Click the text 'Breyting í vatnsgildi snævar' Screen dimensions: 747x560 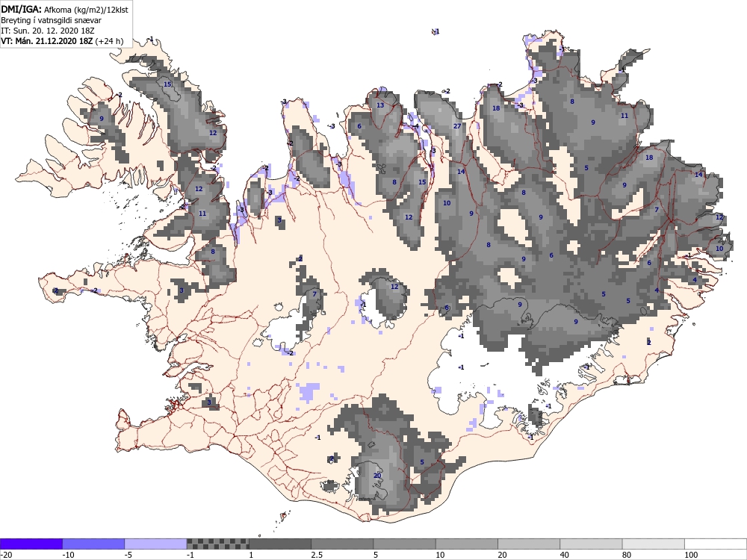pyautogui.click(x=51, y=20)
